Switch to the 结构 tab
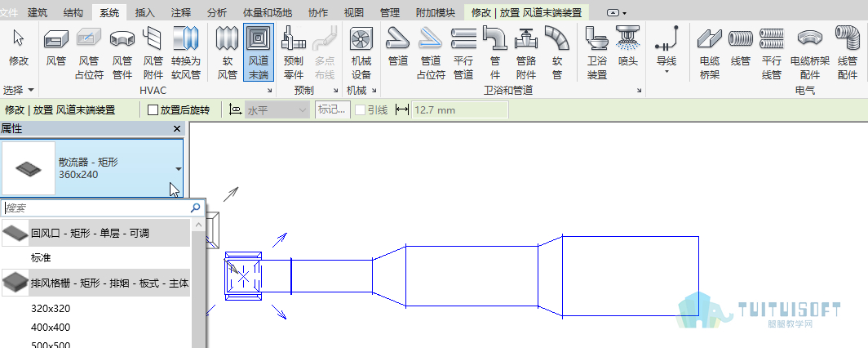Image resolution: width=868 pixels, height=348 pixels. pos(73,12)
